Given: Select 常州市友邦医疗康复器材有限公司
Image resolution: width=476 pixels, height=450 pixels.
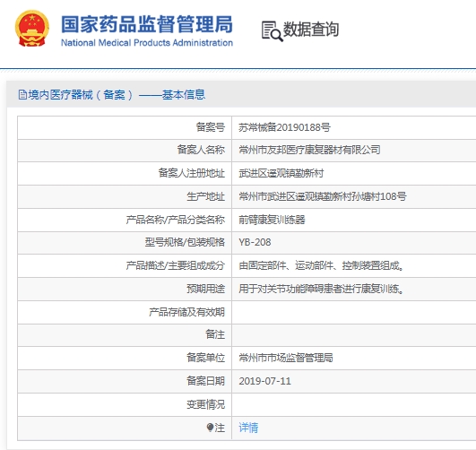Looking at the screenshot, I should tap(309, 150).
